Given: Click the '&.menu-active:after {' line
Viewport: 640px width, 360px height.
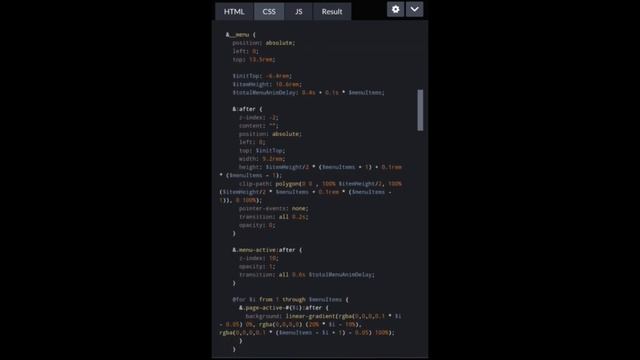Looking at the screenshot, I should coord(267,250).
